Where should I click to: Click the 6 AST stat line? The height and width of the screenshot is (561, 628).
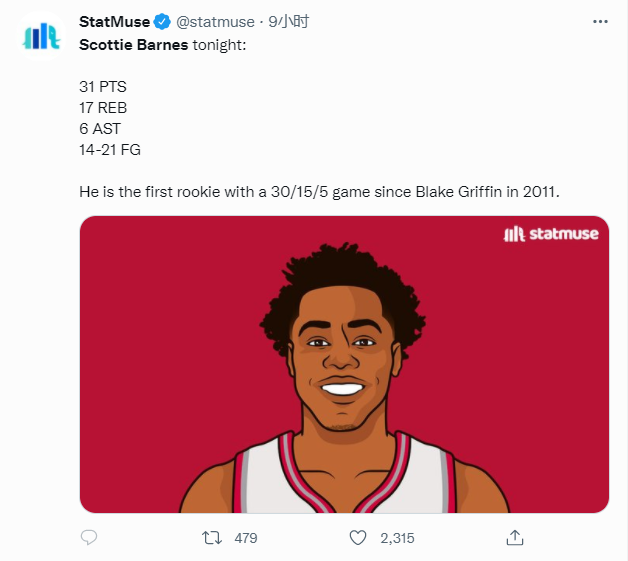click(x=100, y=129)
